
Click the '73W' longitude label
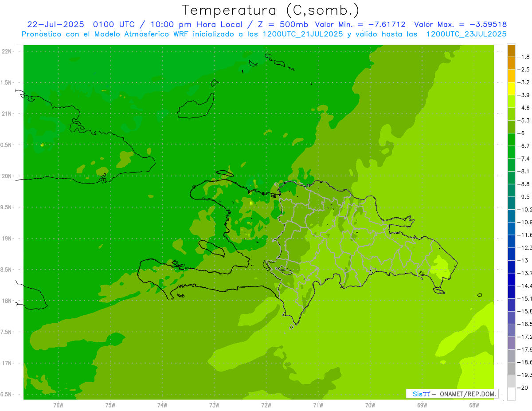point(214,405)
